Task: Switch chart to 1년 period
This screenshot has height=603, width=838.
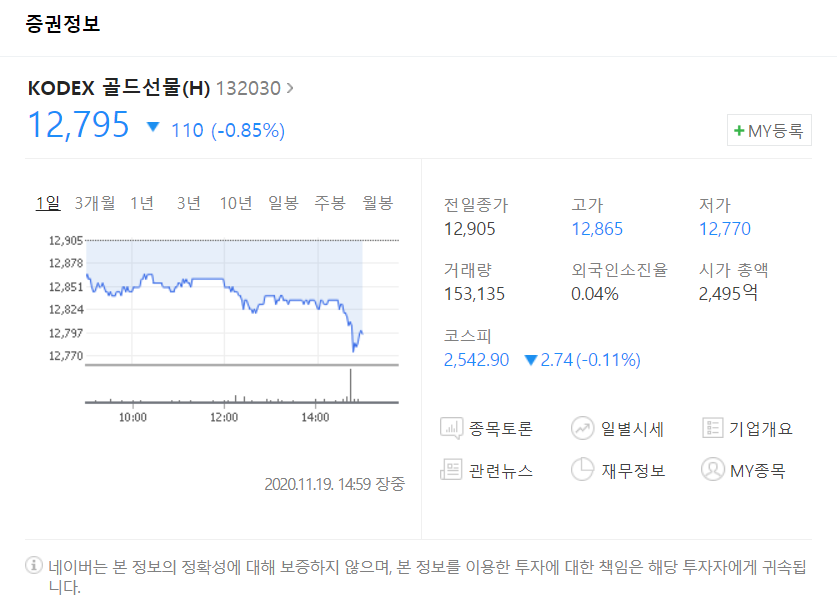Action: [142, 203]
